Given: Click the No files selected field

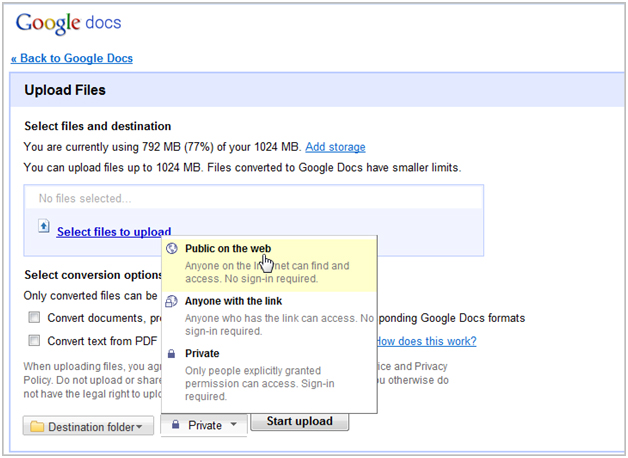Looking at the screenshot, I should [x=254, y=198].
